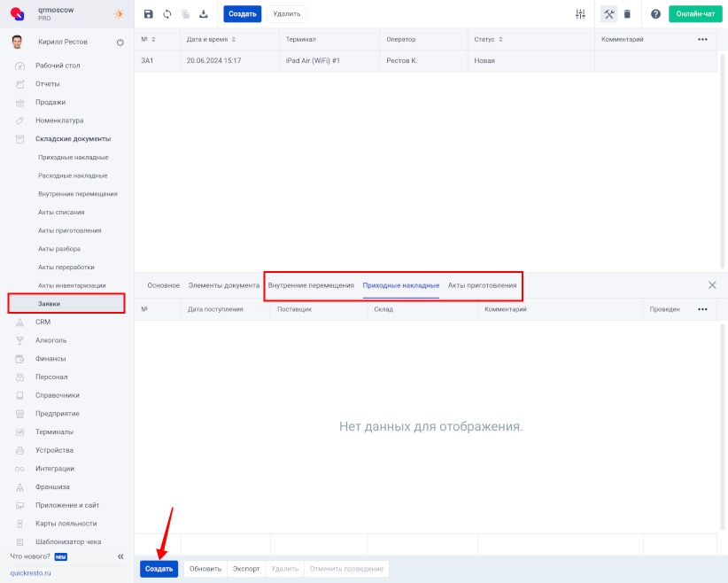This screenshot has height=583, width=728.
Task: Open Карты лояльности in sidebar
Action: click(66, 524)
